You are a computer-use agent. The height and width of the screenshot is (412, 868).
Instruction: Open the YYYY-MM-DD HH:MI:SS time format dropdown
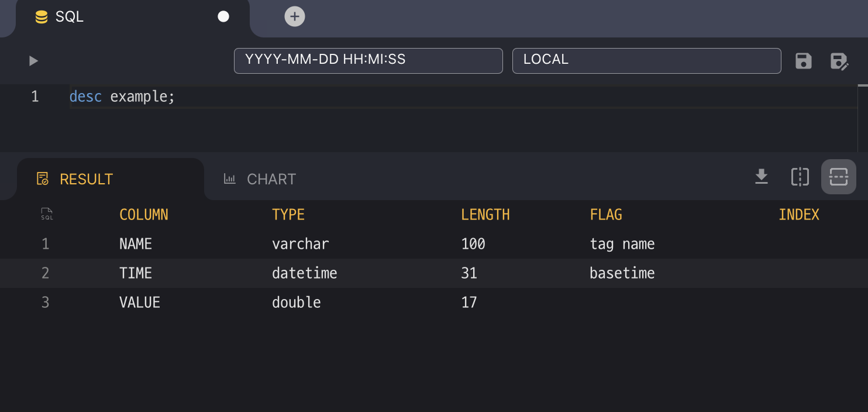[368, 61]
